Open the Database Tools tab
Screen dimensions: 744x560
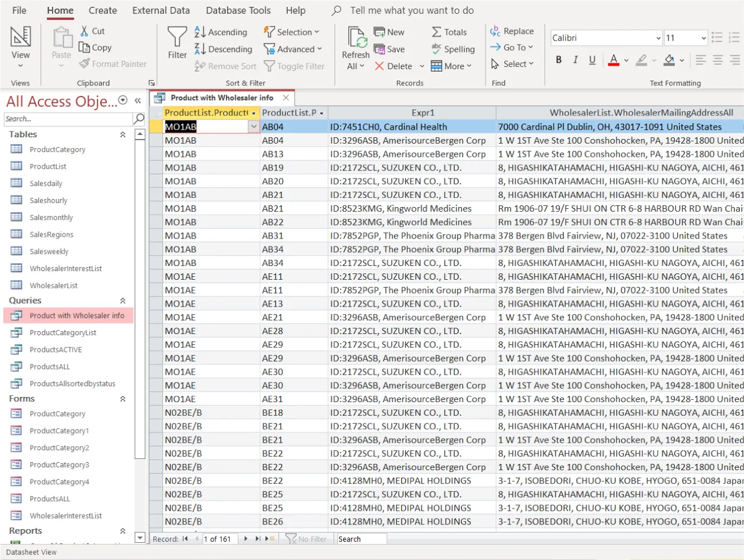tap(238, 10)
